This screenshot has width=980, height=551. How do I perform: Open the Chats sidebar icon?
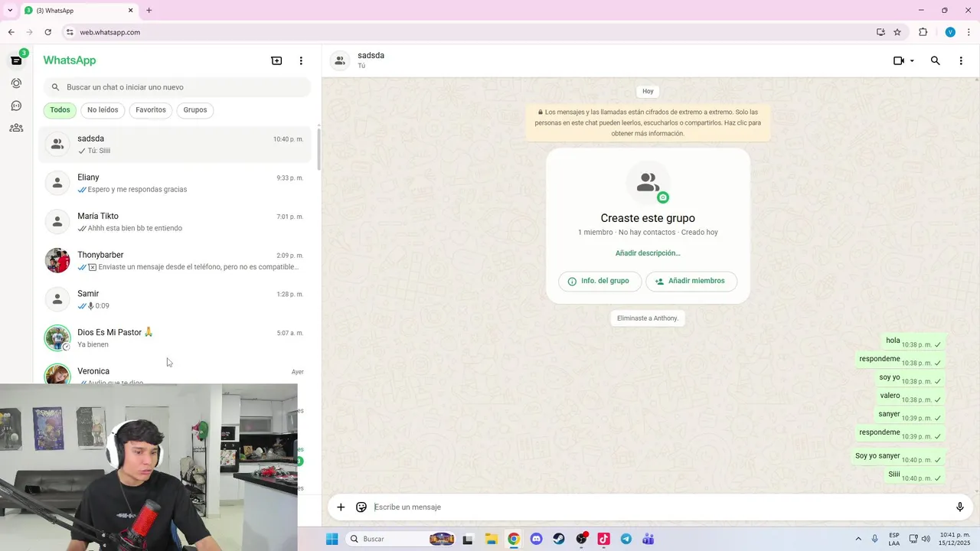(x=16, y=60)
